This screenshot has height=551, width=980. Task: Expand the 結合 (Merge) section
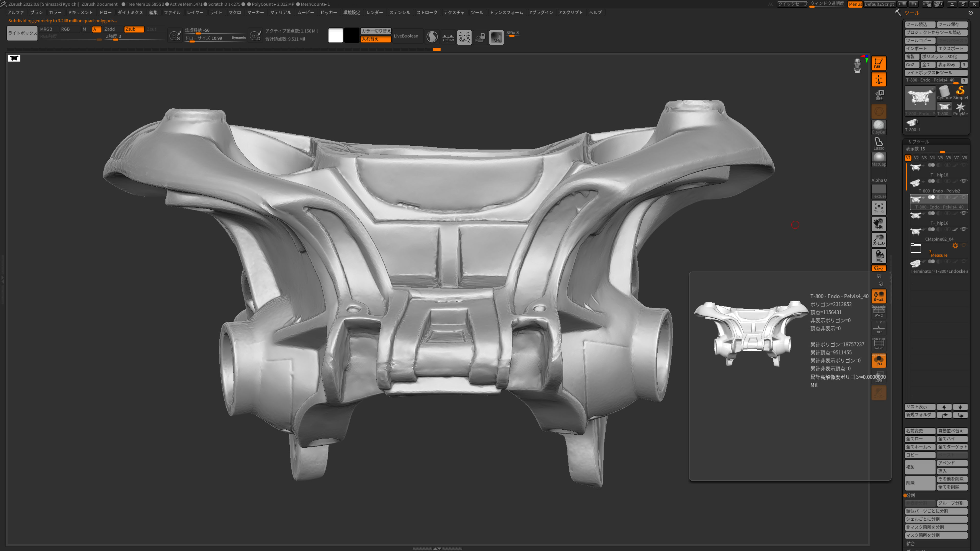[x=910, y=544]
